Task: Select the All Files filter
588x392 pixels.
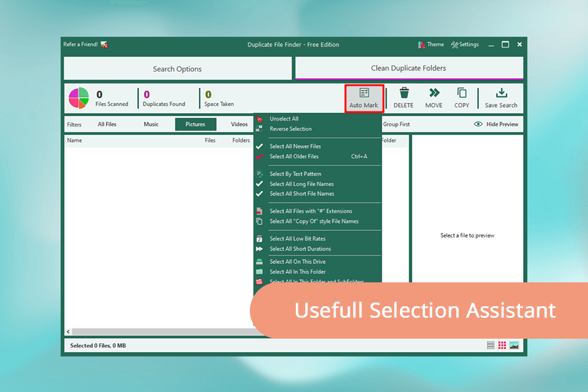Action: point(107,124)
